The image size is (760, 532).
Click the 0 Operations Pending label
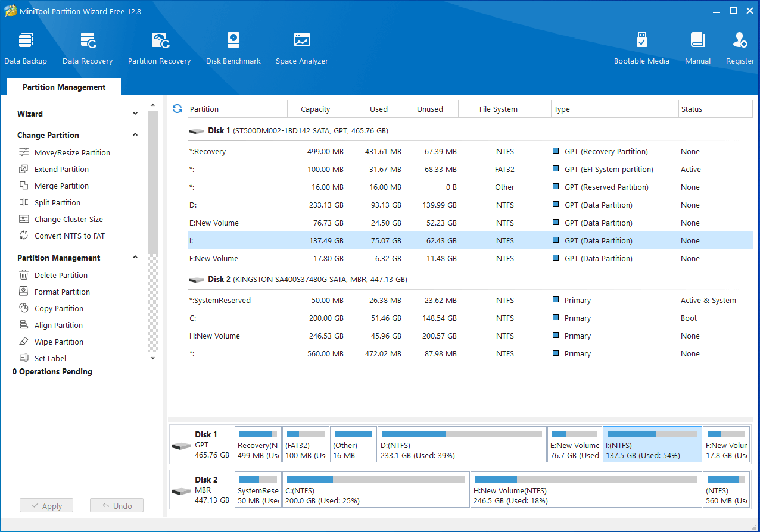tap(52, 371)
